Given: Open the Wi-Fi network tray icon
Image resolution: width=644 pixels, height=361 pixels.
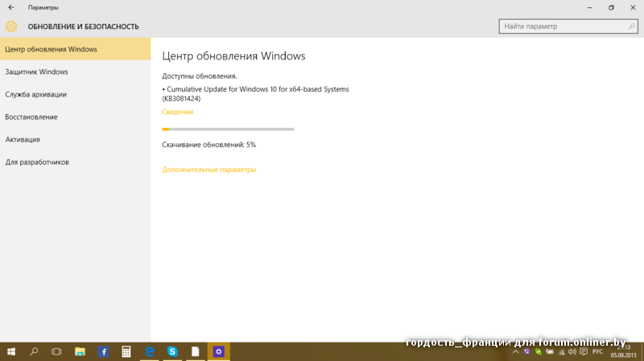Looking at the screenshot, I should [561, 351].
